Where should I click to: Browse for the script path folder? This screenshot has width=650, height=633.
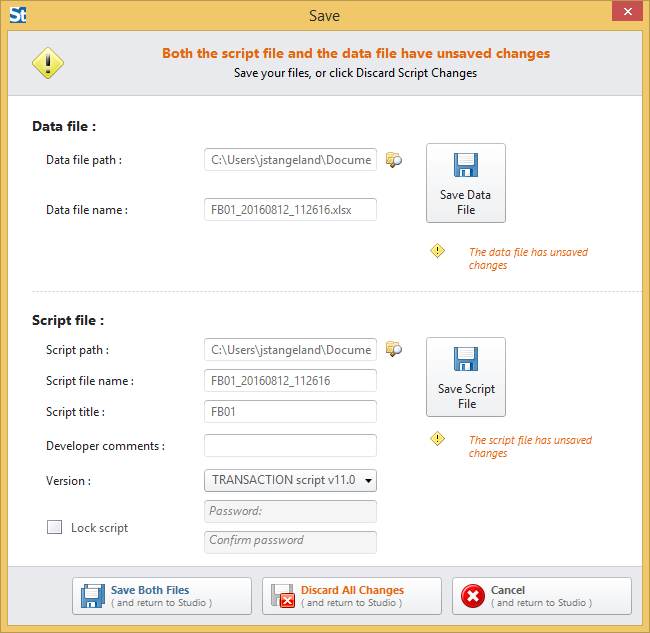pos(394,349)
